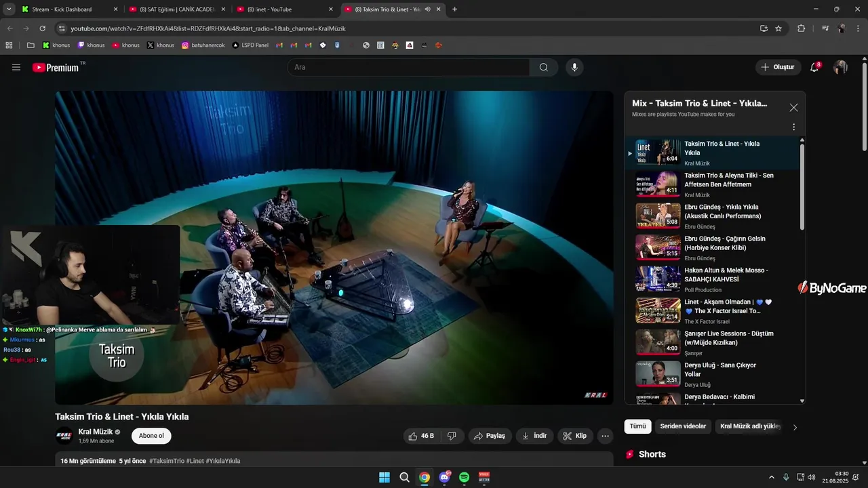Open bookmarks folder icon
The image size is (868, 488).
tap(31, 45)
